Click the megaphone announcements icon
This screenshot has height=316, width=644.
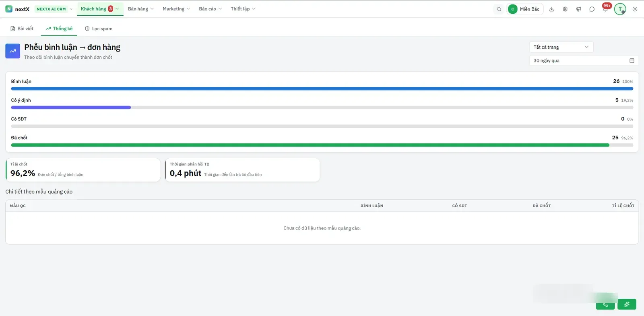click(x=578, y=9)
